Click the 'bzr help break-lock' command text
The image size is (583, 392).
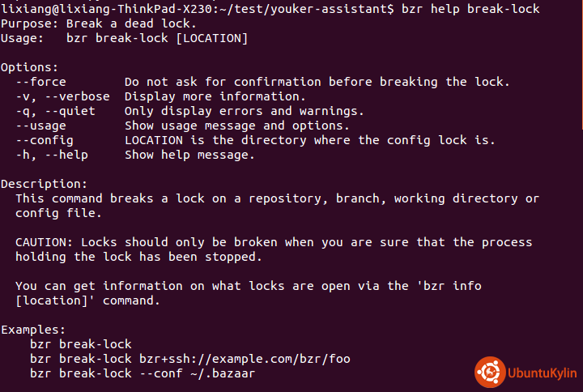[x=470, y=9]
